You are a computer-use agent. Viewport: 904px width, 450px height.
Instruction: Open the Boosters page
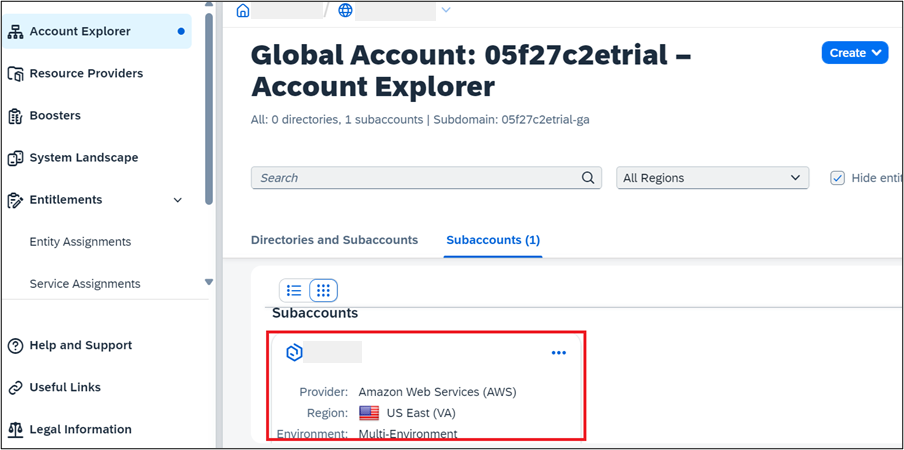coord(55,115)
